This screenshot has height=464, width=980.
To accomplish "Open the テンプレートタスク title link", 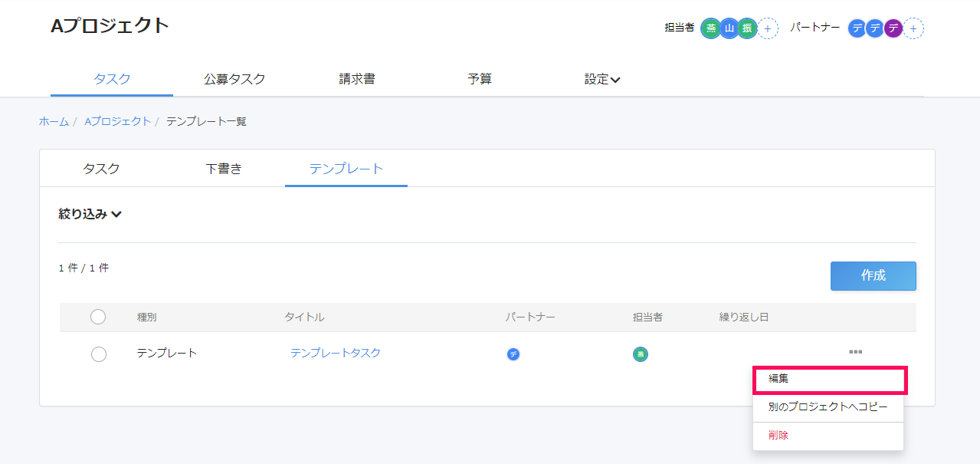I will [x=336, y=353].
